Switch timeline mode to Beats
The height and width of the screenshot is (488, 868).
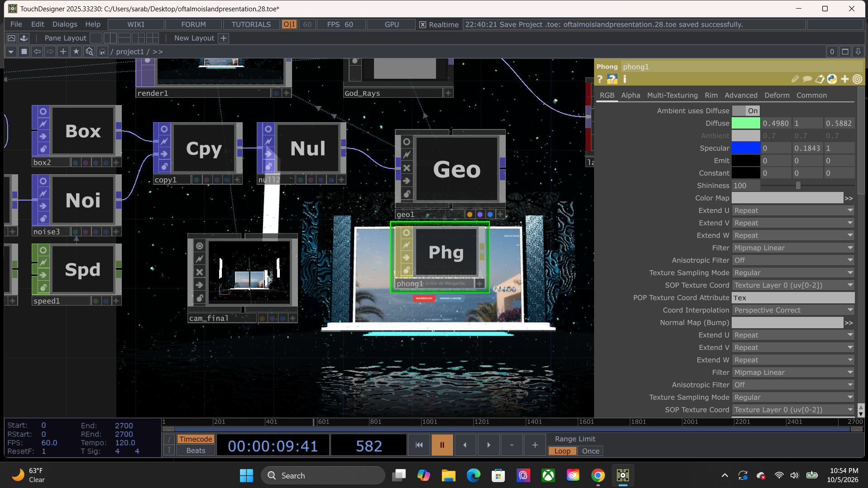coord(196,450)
